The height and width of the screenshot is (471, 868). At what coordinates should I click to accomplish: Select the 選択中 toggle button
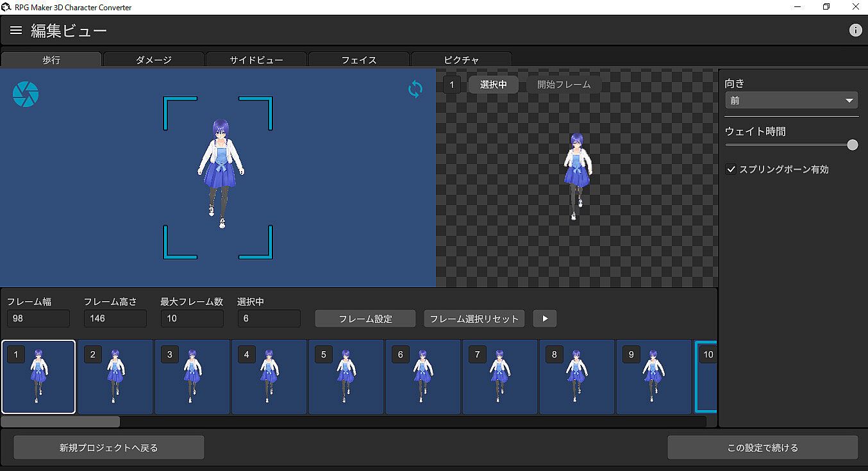(x=494, y=85)
